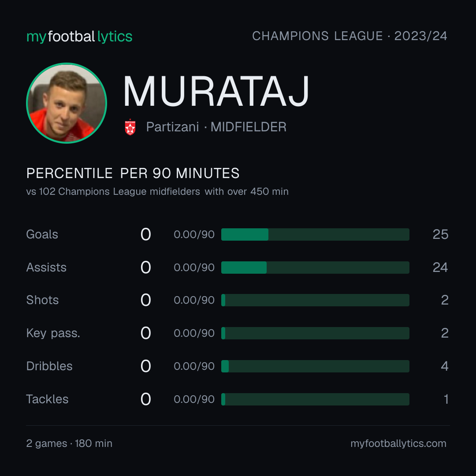Screen dimensions: 476x476
Task: Click the Key pass. percentile bar
Action: pyautogui.click(x=315, y=333)
